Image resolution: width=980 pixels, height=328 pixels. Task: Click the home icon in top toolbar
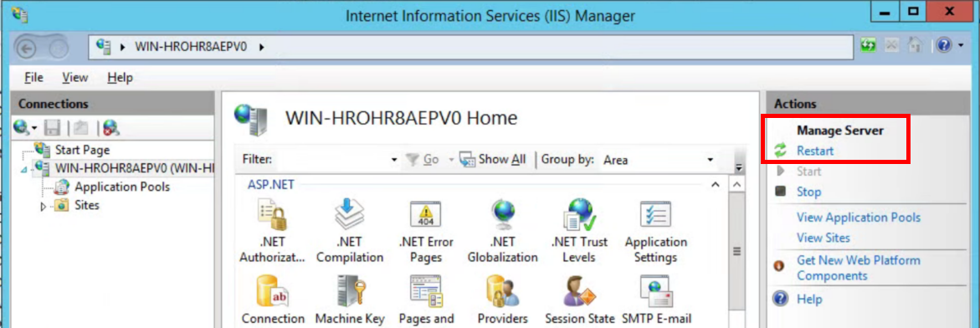(915, 46)
